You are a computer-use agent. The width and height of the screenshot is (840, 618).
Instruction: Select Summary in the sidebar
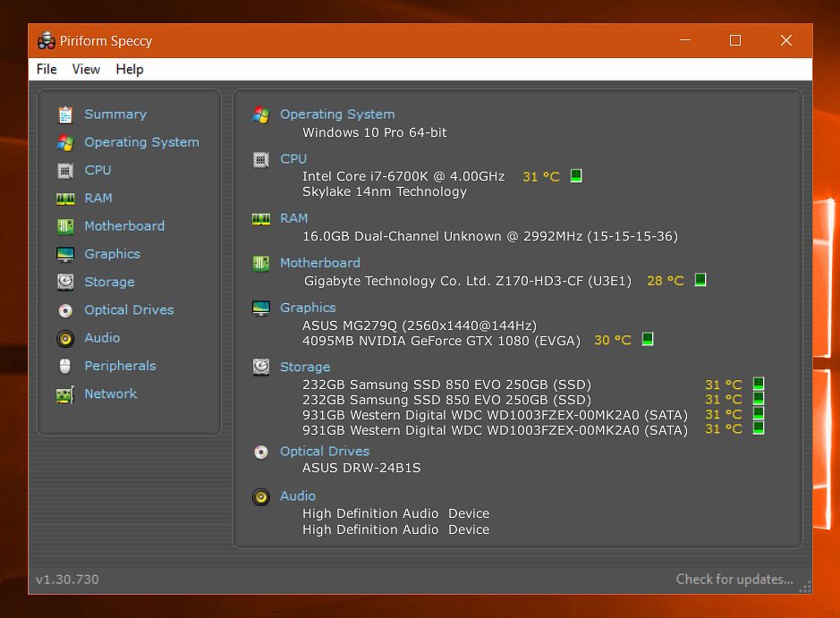tap(115, 114)
